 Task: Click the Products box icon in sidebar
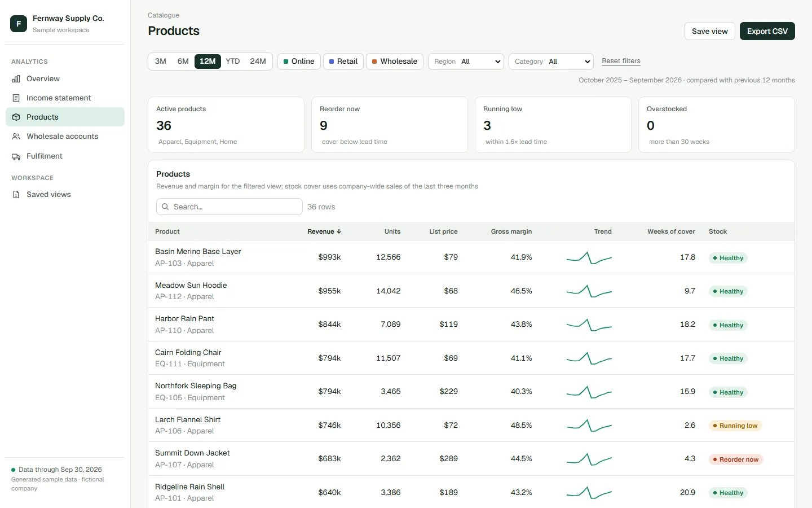pos(16,117)
